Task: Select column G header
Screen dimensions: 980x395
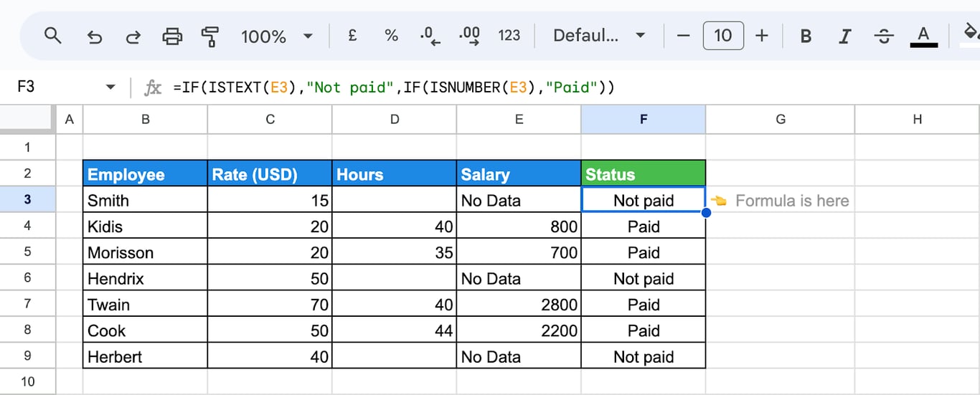Action: pyautogui.click(x=781, y=120)
